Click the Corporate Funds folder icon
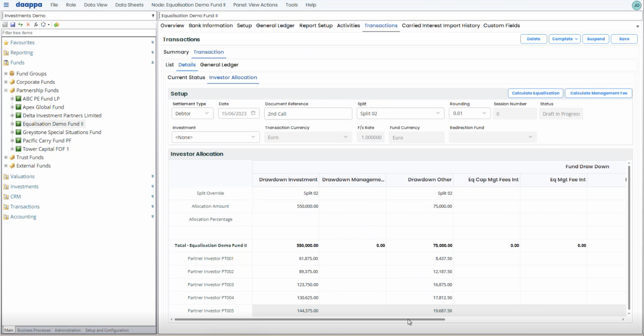 (x=12, y=82)
